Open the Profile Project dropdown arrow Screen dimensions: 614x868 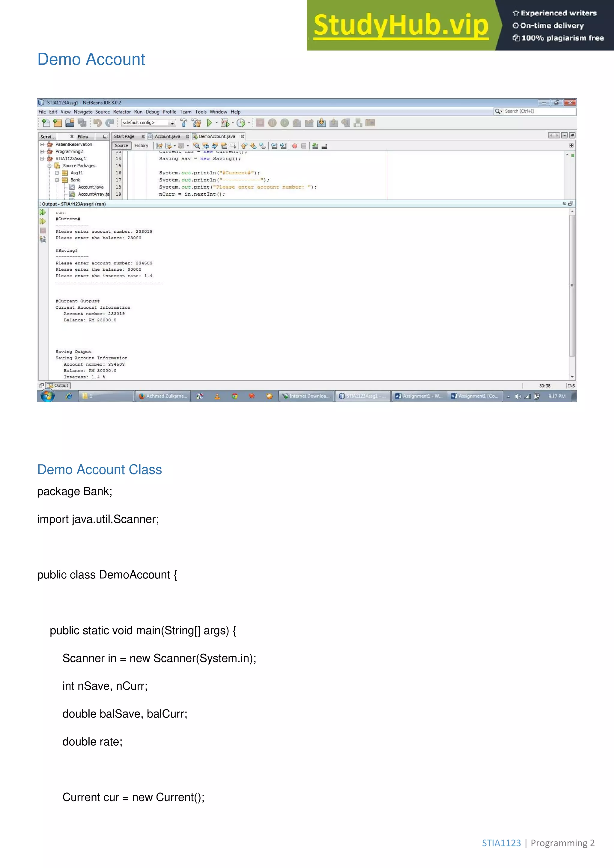249,123
